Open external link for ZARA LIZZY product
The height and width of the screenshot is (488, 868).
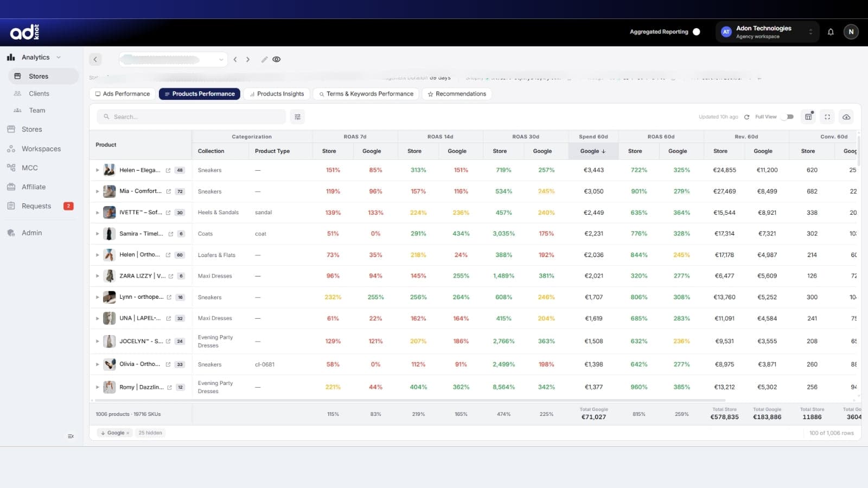[x=171, y=276]
